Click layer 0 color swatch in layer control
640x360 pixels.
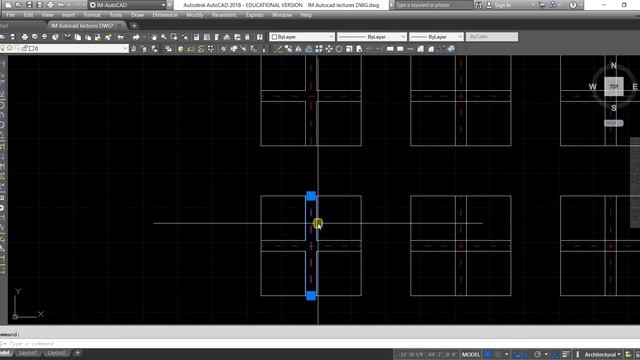point(31,49)
